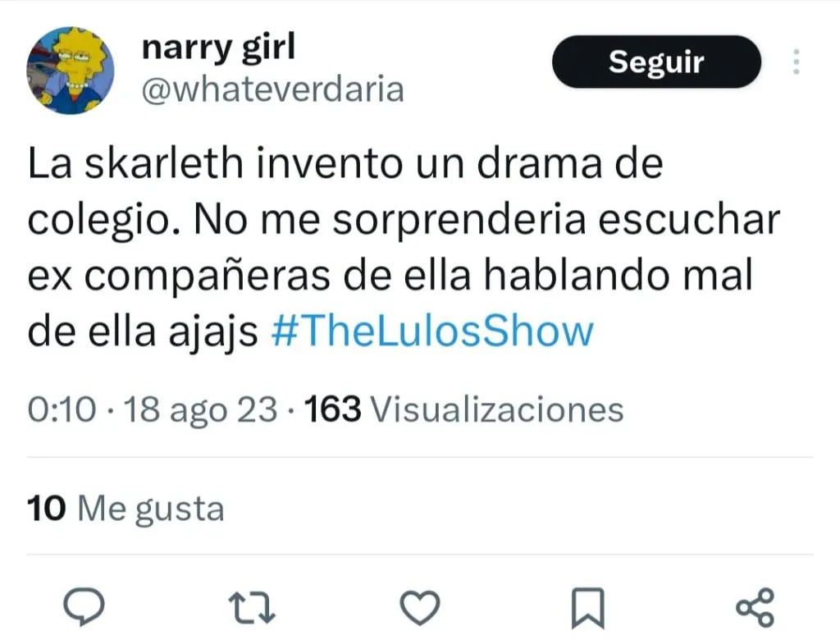Share the tweet via share icon
This screenshot has height=640, width=840.
pyautogui.click(x=756, y=607)
